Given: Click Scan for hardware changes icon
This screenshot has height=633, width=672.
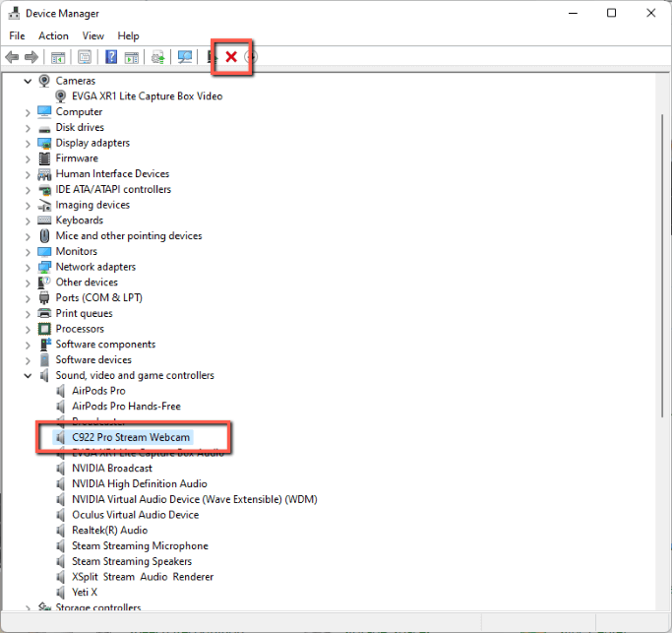Looking at the screenshot, I should coord(185,57).
